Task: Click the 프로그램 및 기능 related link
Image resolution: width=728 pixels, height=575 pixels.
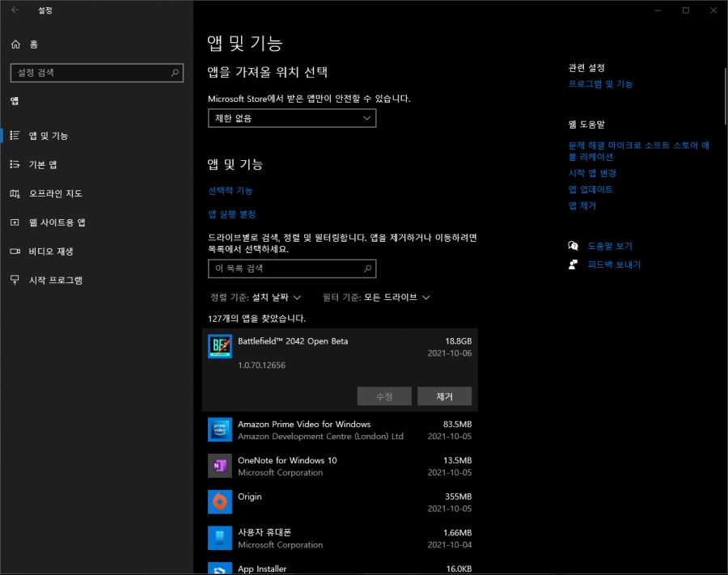Action: coord(600,84)
